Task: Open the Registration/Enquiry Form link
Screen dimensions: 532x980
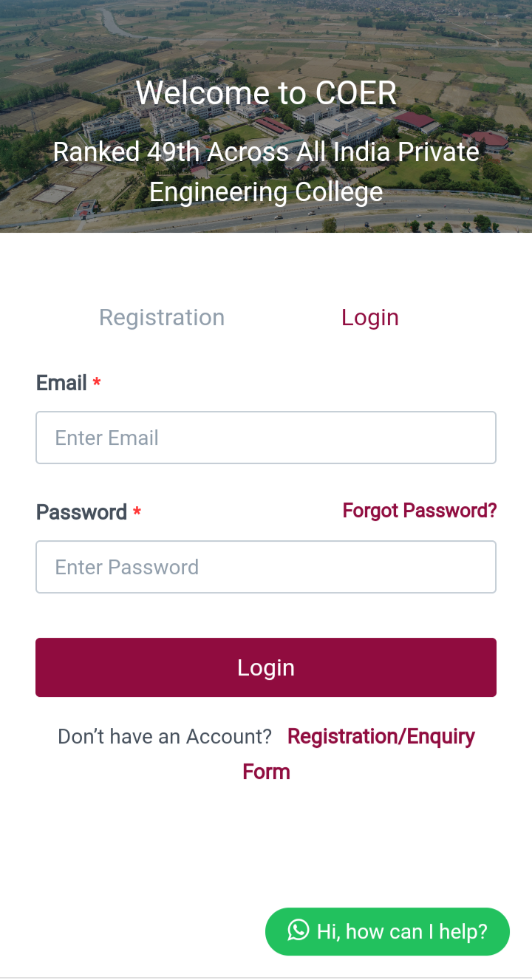Action: click(x=381, y=736)
